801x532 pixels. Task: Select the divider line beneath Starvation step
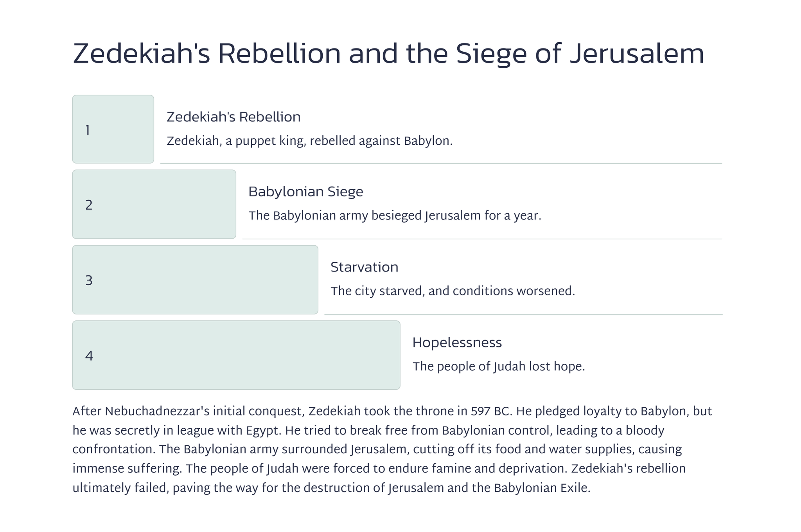point(523,314)
